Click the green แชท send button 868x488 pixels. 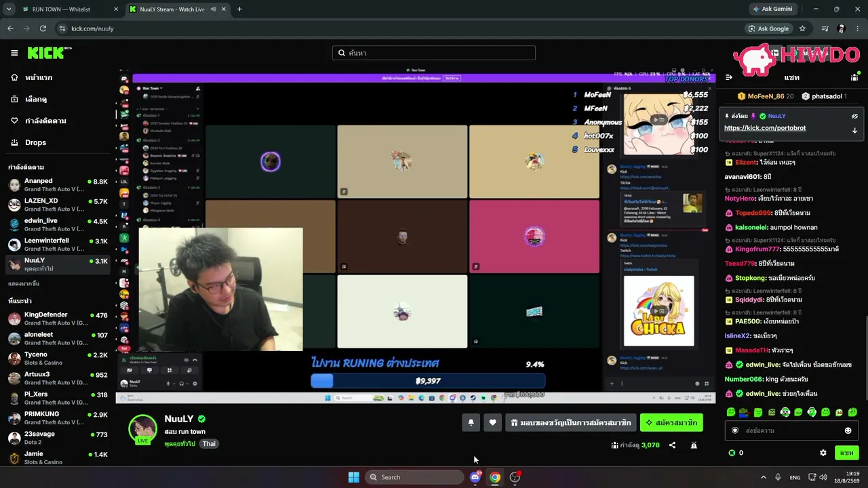tap(846, 453)
